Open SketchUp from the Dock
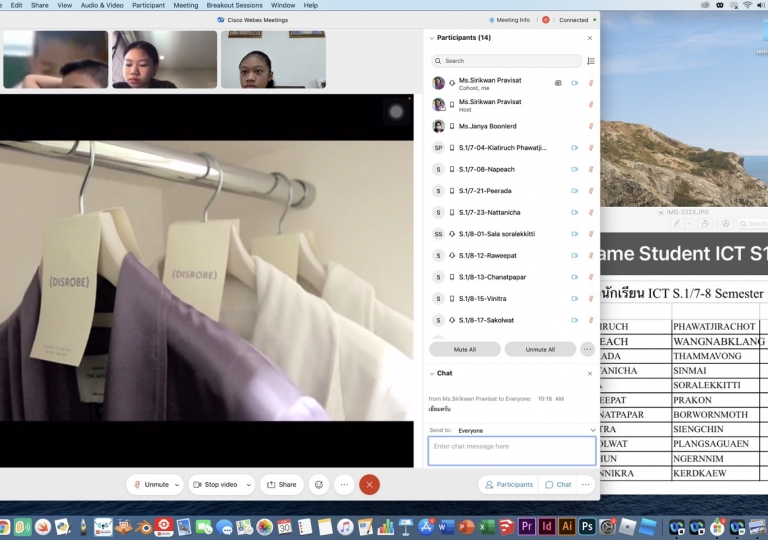This screenshot has height=540, width=768. tap(506, 527)
